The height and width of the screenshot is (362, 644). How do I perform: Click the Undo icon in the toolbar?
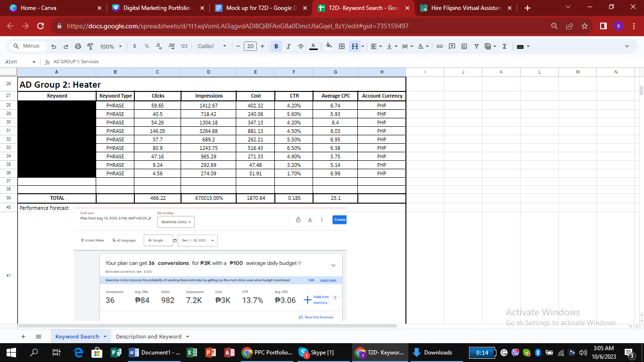click(x=54, y=46)
